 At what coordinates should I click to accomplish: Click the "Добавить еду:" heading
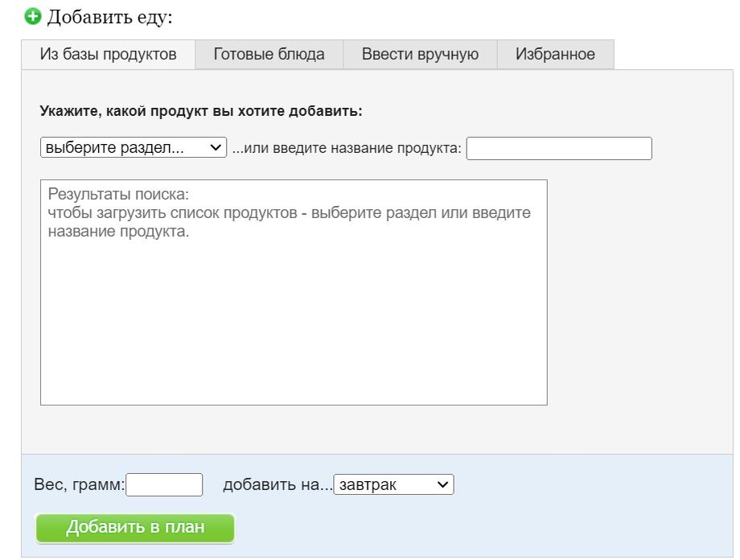pyautogui.click(x=110, y=16)
